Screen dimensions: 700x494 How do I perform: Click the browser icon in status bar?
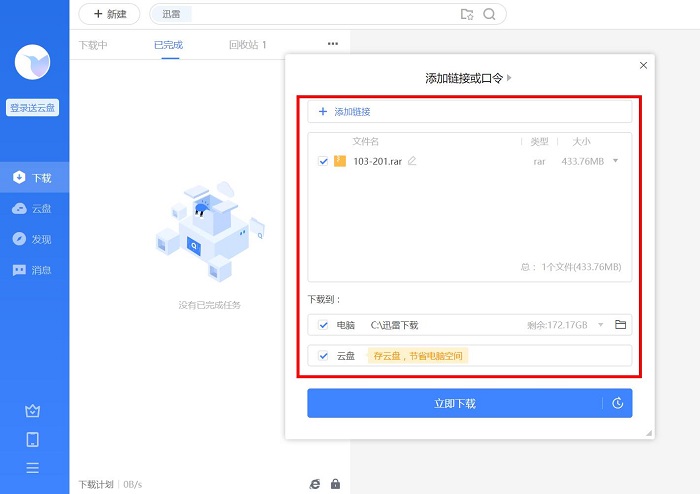pos(315,484)
